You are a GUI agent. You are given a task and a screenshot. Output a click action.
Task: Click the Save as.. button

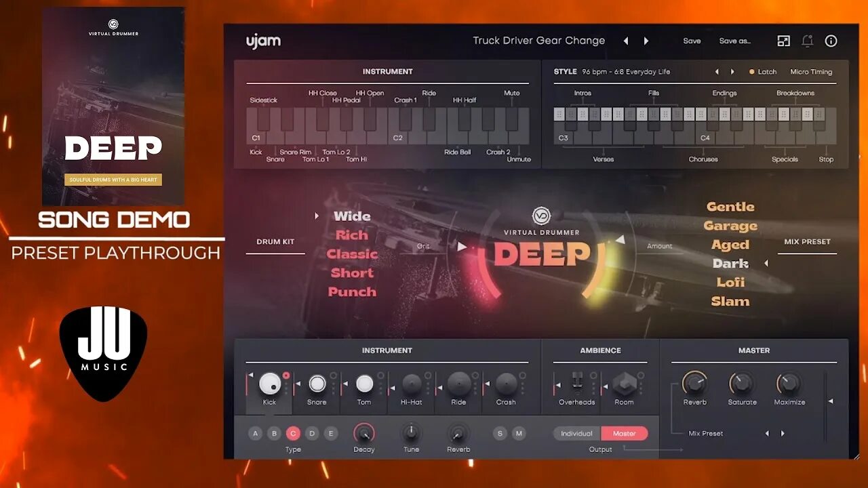pos(735,41)
